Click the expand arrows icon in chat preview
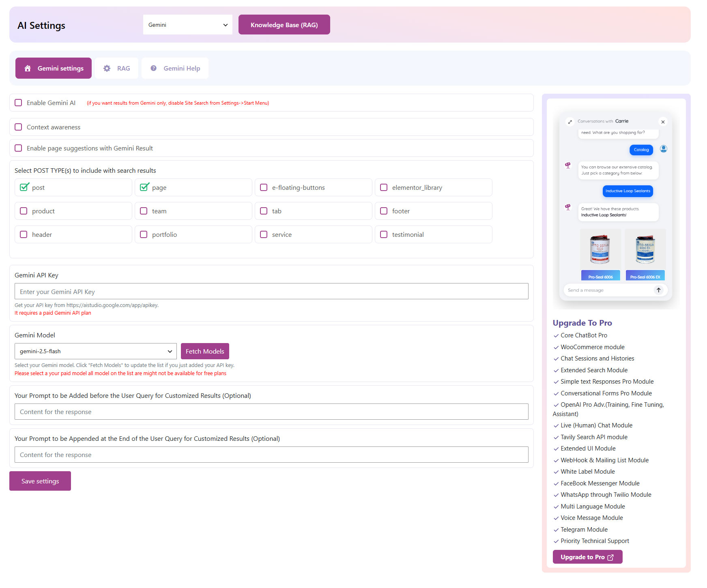The image size is (707, 588). tap(570, 122)
